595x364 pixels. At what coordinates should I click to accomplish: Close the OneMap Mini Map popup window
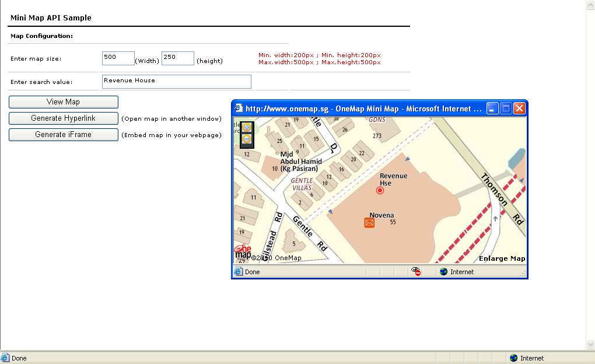[520, 108]
